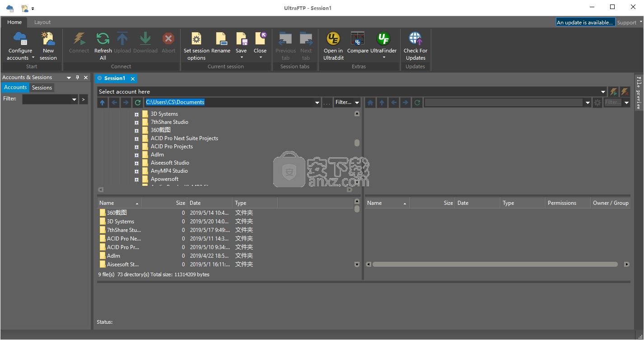
Task: Click the local browse button
Action: coord(327,103)
